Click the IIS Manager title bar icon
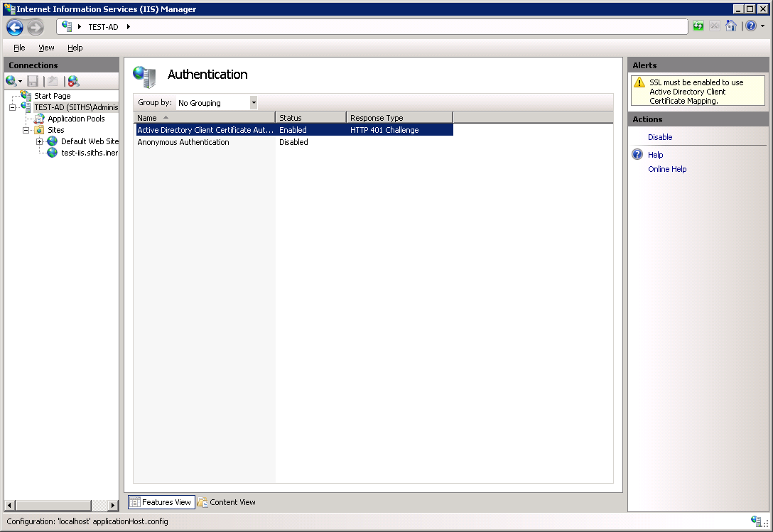Image resolution: width=773 pixels, height=532 pixels. [x=9, y=9]
